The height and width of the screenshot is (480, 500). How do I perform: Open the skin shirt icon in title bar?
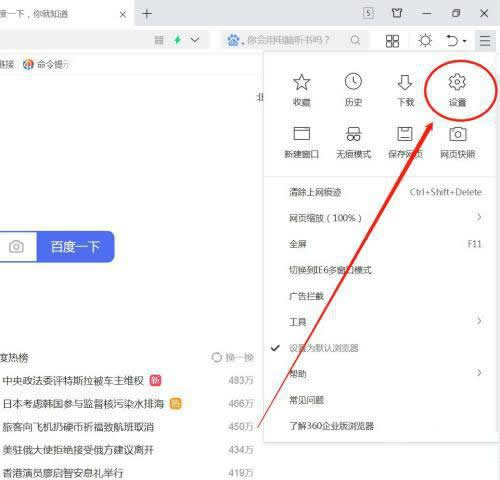click(x=397, y=13)
